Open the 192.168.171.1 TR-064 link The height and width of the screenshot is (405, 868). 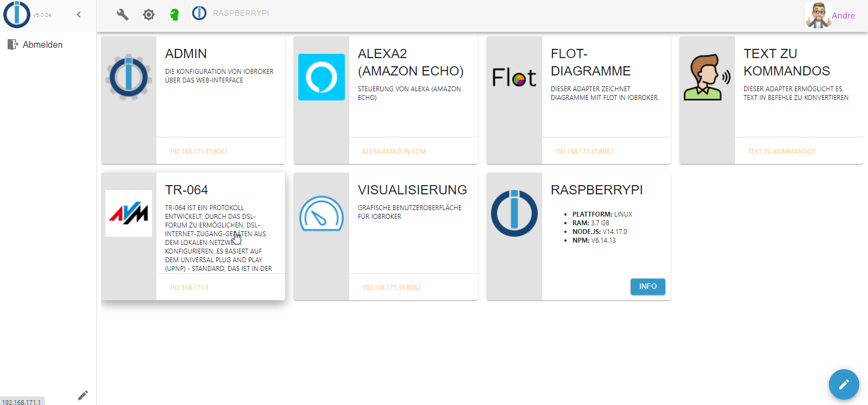click(x=189, y=288)
